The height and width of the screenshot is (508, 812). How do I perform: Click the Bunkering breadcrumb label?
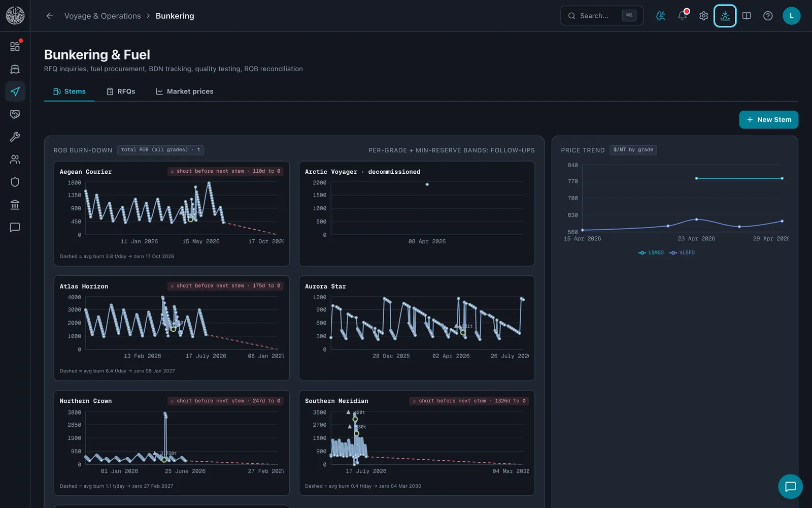175,16
